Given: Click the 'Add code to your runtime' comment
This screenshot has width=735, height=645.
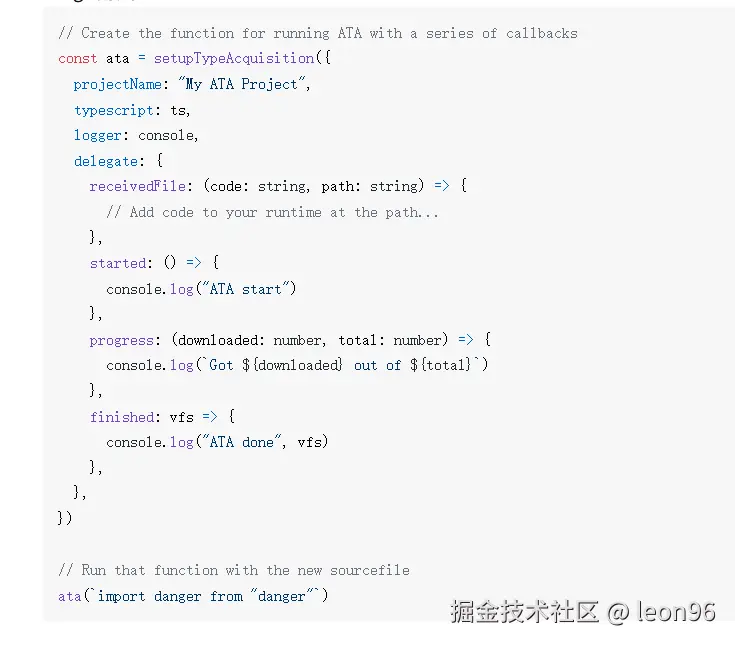Looking at the screenshot, I should click(272, 212).
